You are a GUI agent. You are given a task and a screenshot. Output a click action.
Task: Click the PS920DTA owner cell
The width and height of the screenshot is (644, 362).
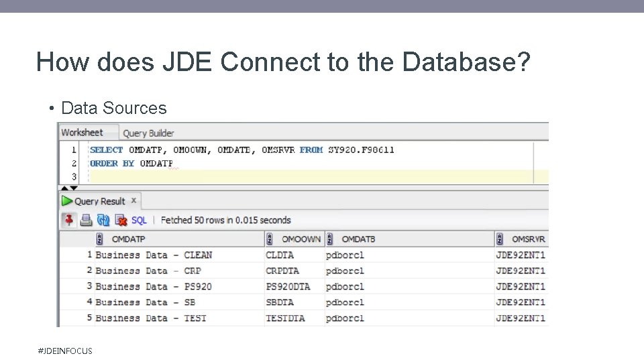288,286
